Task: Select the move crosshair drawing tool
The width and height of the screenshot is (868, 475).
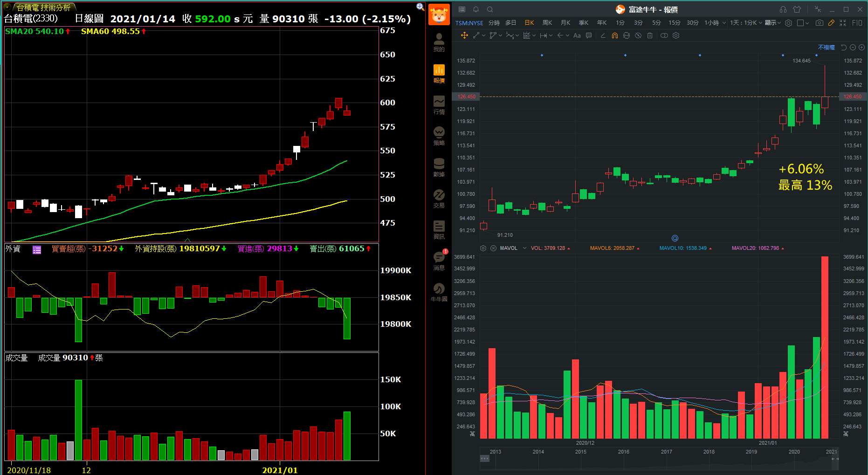Action: 464,35
